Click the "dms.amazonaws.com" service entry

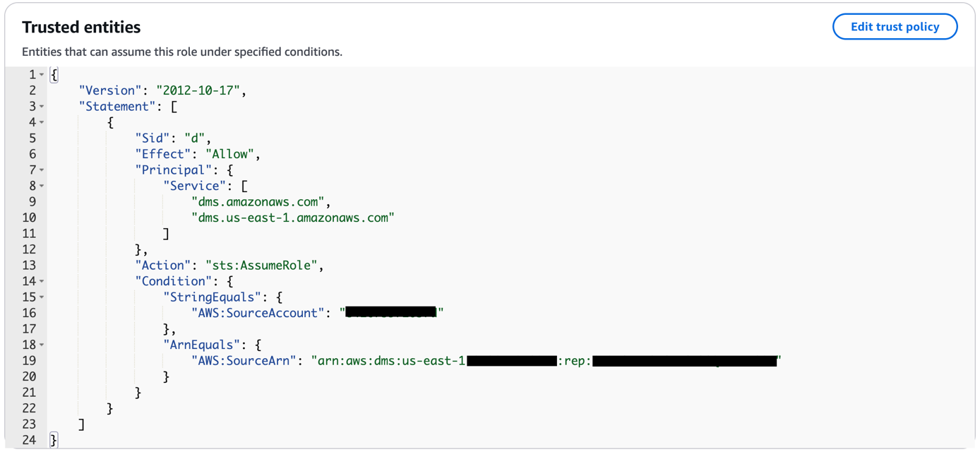(257, 202)
